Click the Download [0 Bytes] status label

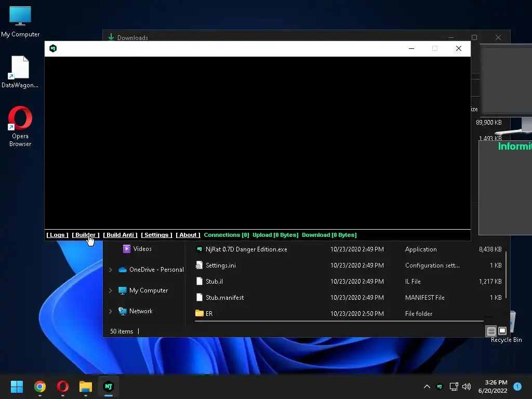(329, 235)
